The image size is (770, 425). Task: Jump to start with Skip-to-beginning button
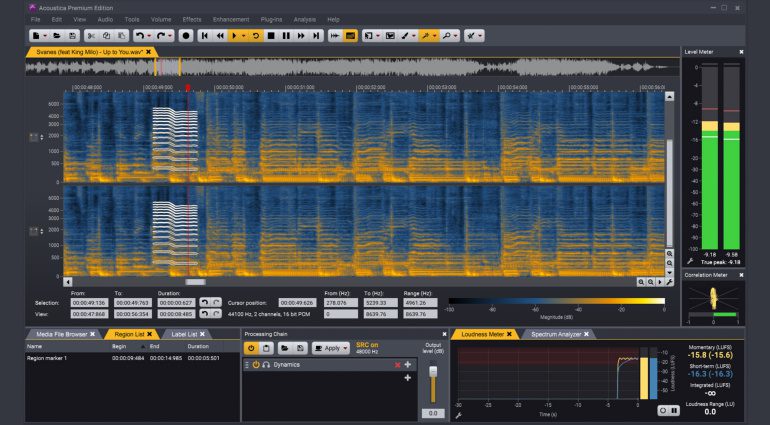[x=205, y=36]
